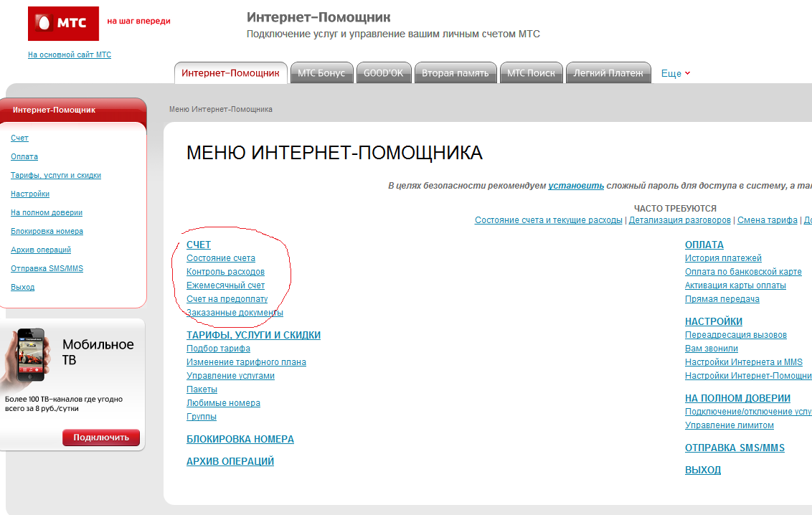Open Настройки Интернета и MMS
Screen dimensions: 812x515
click(744, 362)
